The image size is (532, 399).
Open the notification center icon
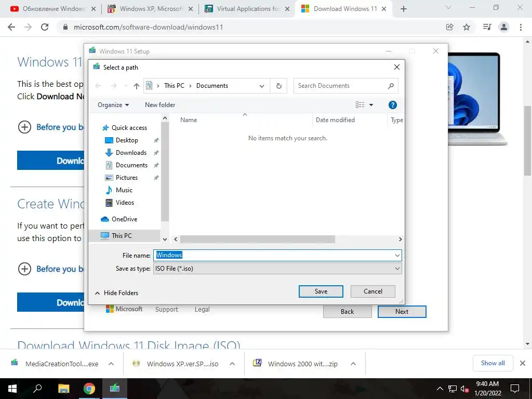515,389
